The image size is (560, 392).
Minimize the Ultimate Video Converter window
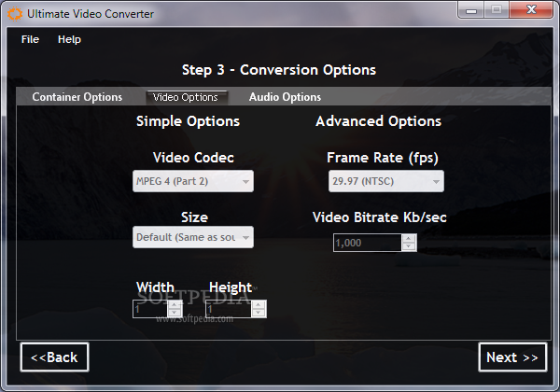(x=471, y=10)
